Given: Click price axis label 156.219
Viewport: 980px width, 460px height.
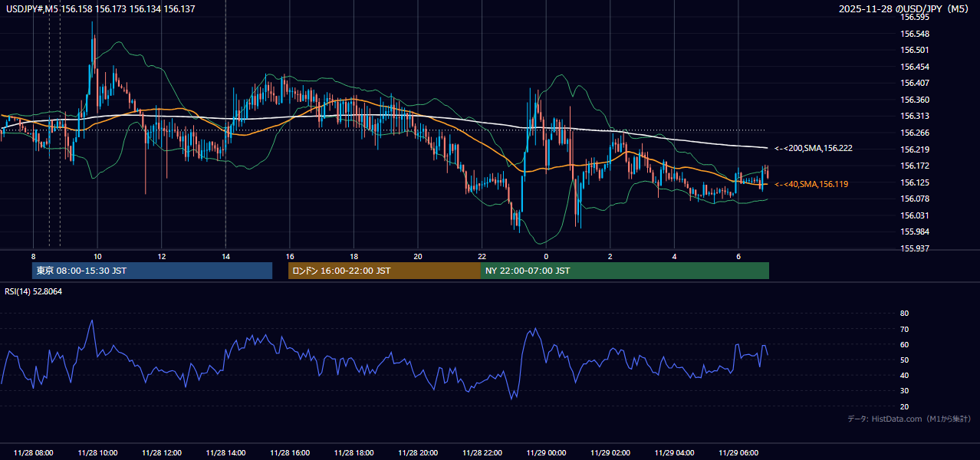Looking at the screenshot, I should pyautogui.click(x=915, y=149).
